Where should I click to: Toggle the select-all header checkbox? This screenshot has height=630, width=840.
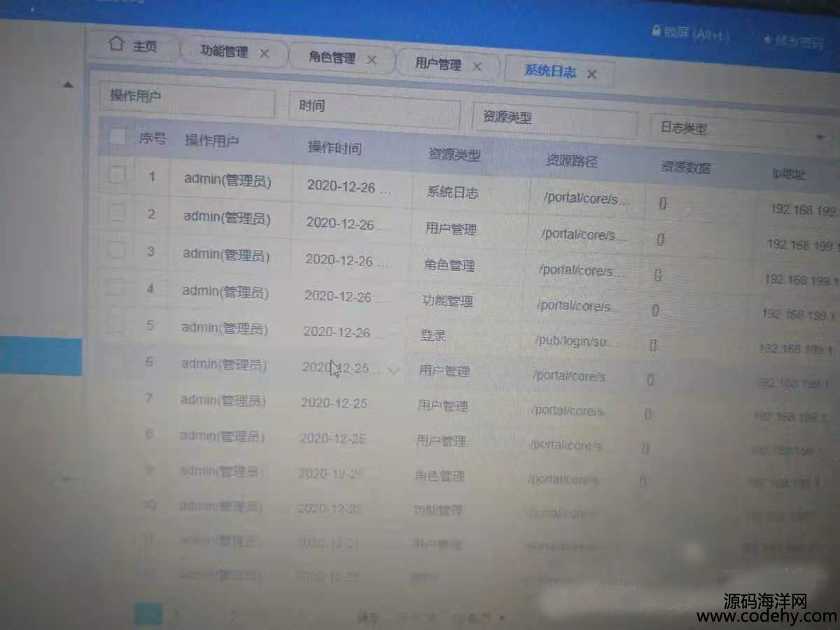click(118, 136)
